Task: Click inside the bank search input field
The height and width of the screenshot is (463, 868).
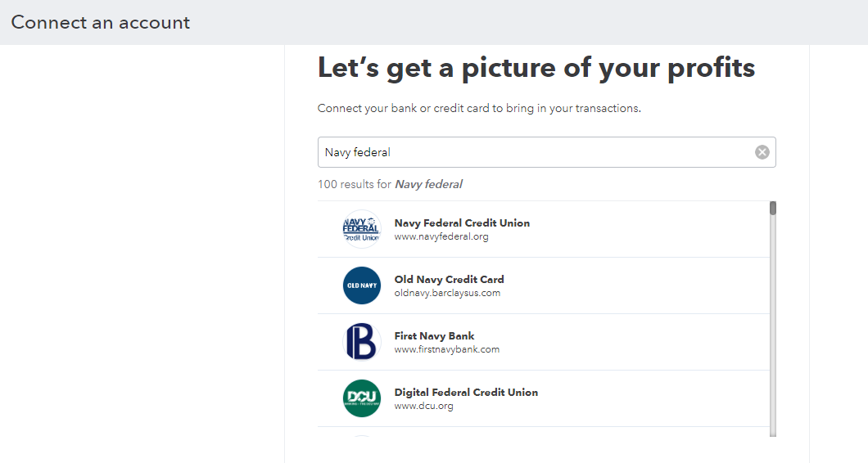Action: point(536,152)
